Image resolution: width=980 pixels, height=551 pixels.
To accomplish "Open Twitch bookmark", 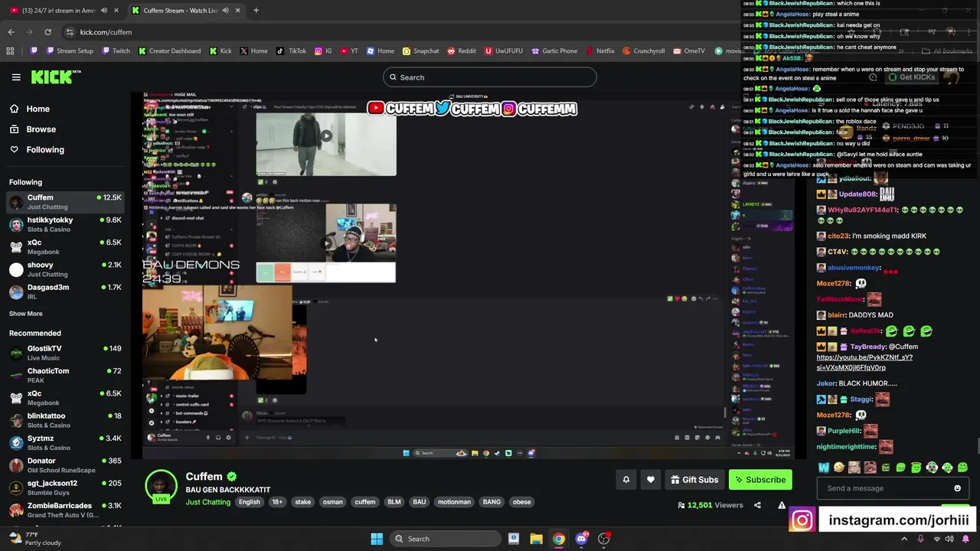I will pyautogui.click(x=116, y=51).
